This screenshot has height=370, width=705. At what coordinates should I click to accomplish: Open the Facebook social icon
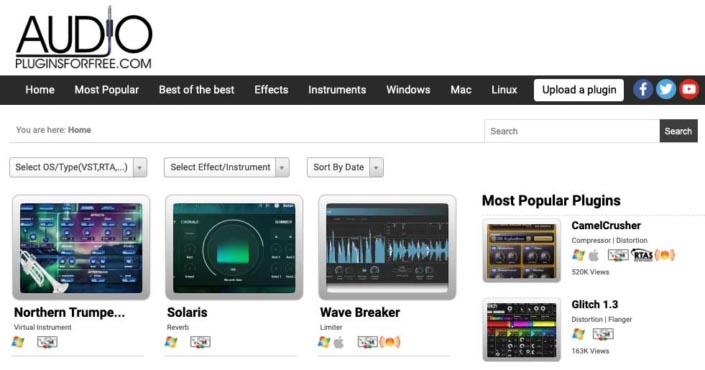click(643, 89)
